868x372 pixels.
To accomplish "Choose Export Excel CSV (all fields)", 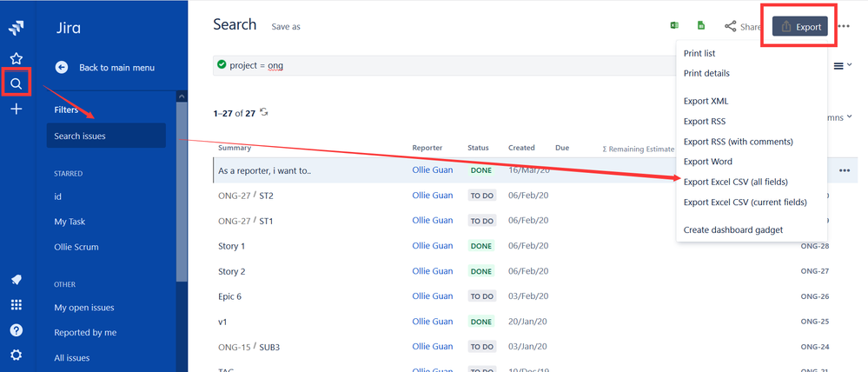I will coord(735,182).
